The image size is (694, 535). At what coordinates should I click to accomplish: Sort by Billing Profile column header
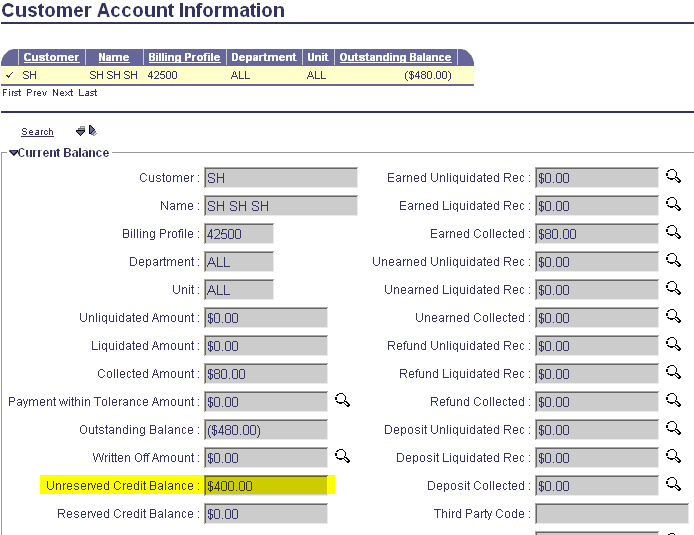(x=184, y=57)
